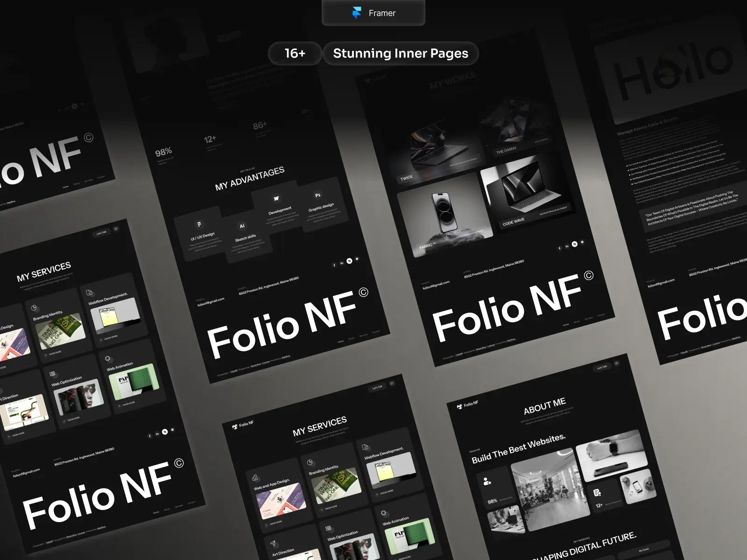Click the Folio NF logo on the bottom-center My Services page

coord(243,425)
